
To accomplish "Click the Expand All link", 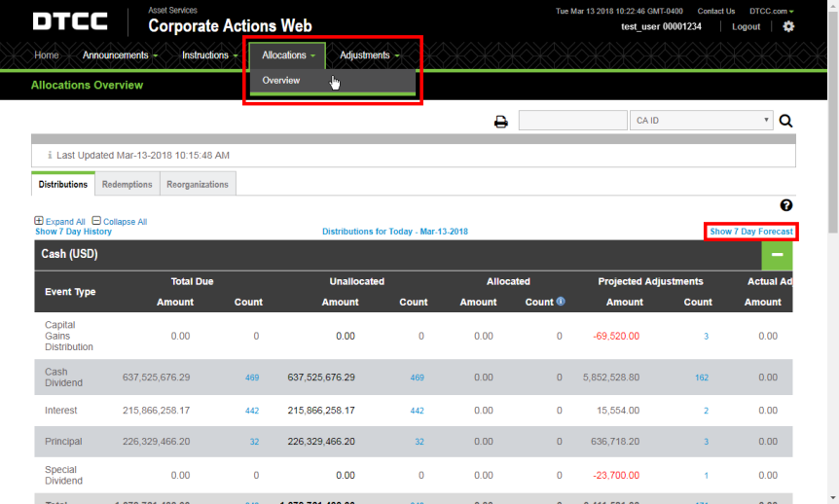I will 65,222.
